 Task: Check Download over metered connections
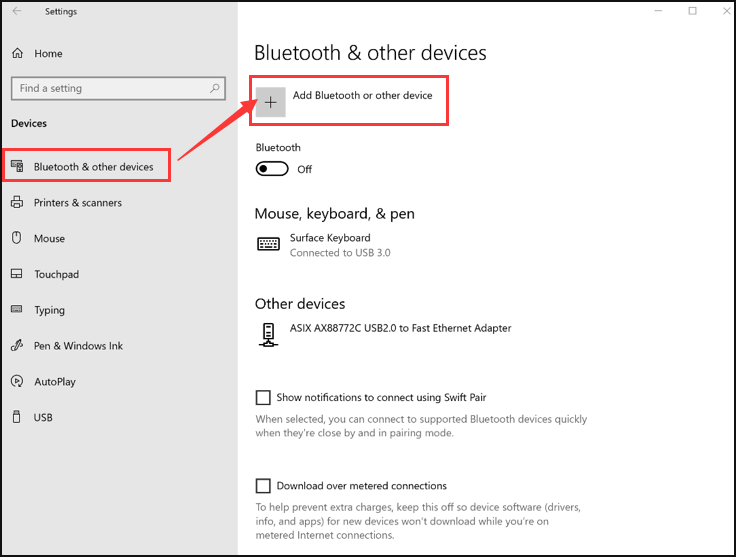[x=263, y=486]
